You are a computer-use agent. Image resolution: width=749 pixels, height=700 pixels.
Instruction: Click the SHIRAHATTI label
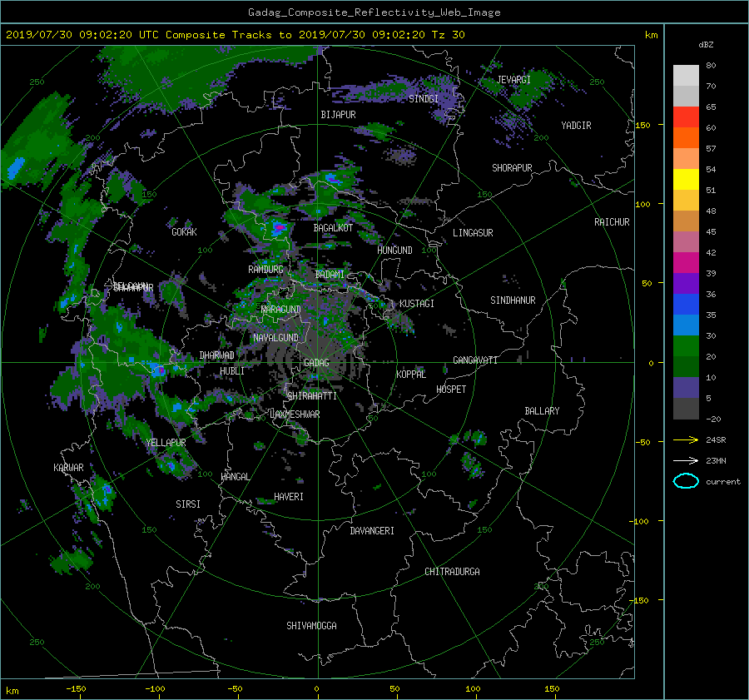[x=312, y=395]
